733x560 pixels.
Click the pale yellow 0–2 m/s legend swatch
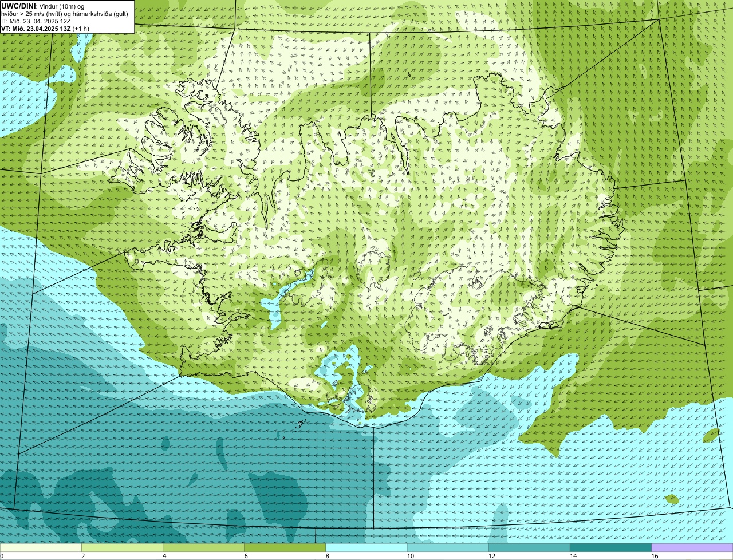(x=41, y=548)
